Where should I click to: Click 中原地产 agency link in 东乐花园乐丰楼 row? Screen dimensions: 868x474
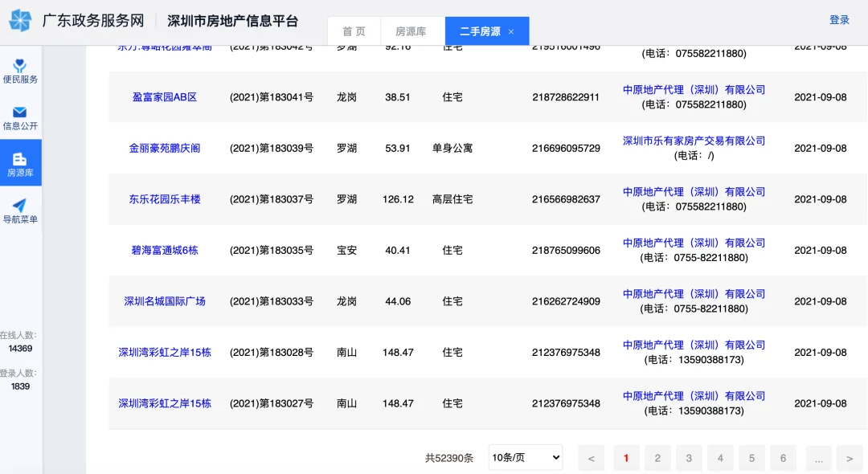(x=694, y=192)
